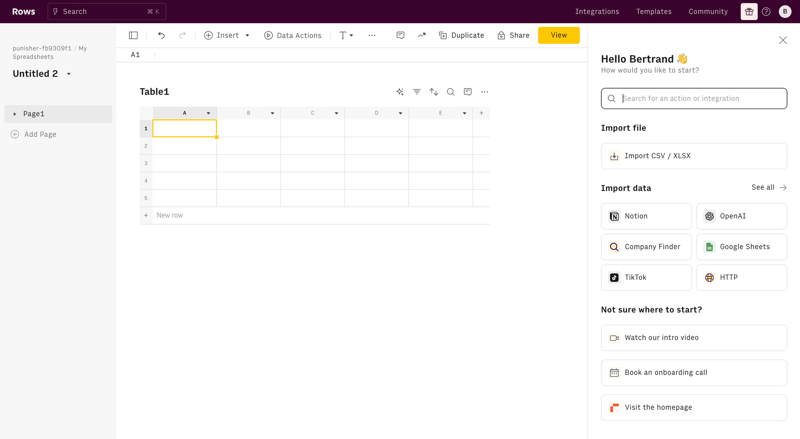Click Book an onboarding call

coord(694,372)
